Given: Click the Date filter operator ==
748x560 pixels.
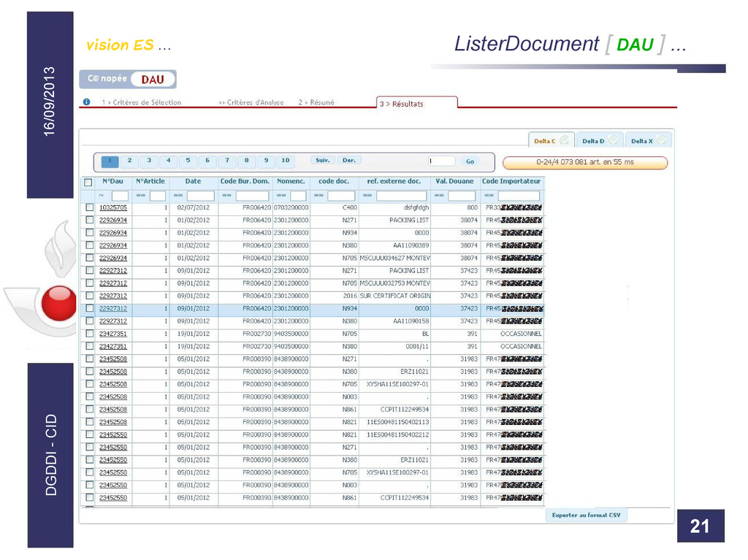Looking at the screenshot, I should [178, 196].
